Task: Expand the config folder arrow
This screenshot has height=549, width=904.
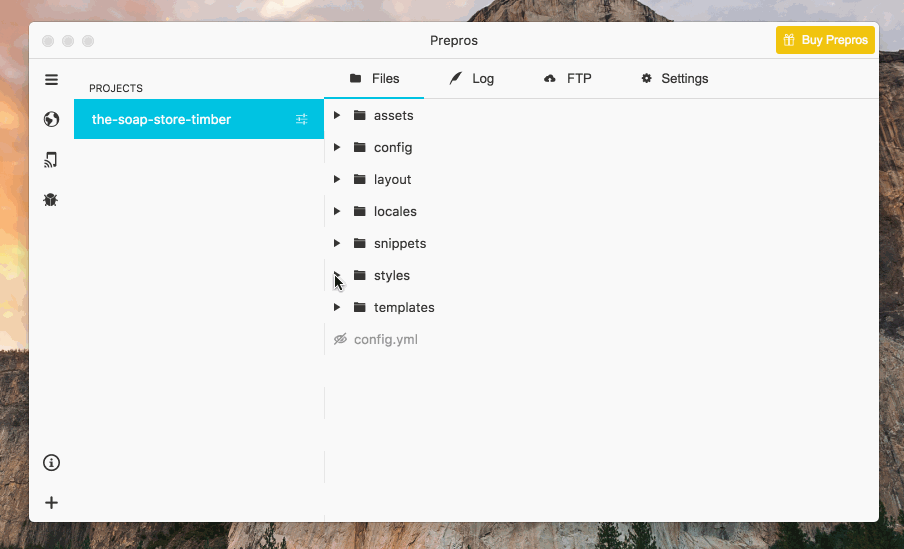Action: click(x=337, y=148)
